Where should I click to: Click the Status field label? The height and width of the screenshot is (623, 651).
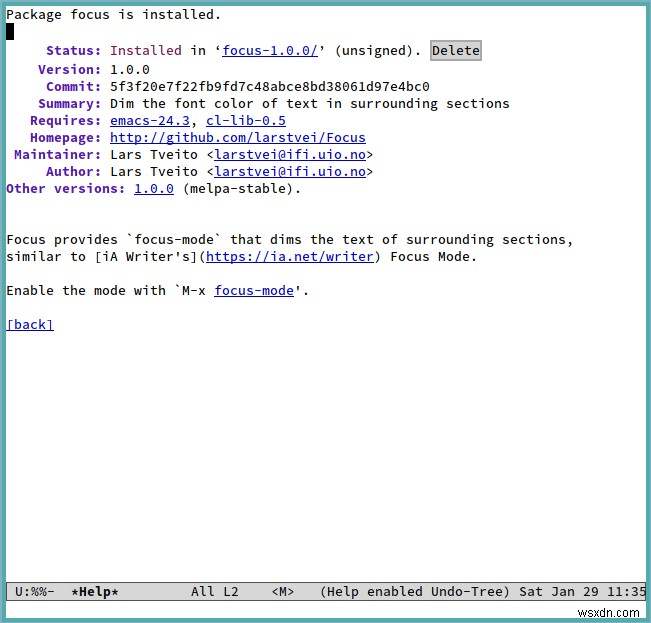point(73,51)
